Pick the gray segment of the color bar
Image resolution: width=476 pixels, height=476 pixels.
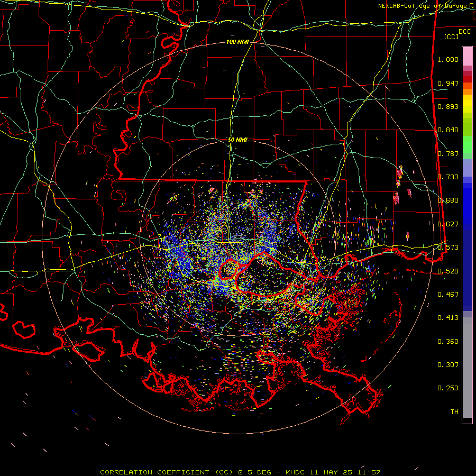(467, 368)
